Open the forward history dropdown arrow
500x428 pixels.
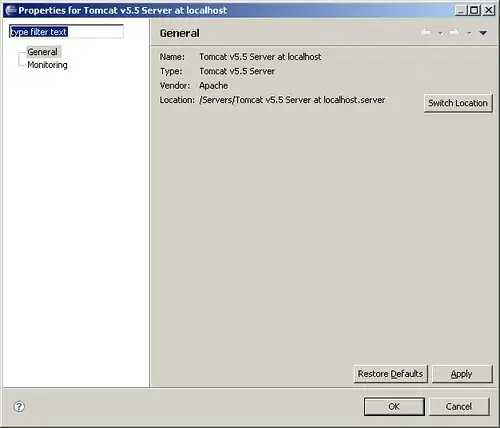469,33
